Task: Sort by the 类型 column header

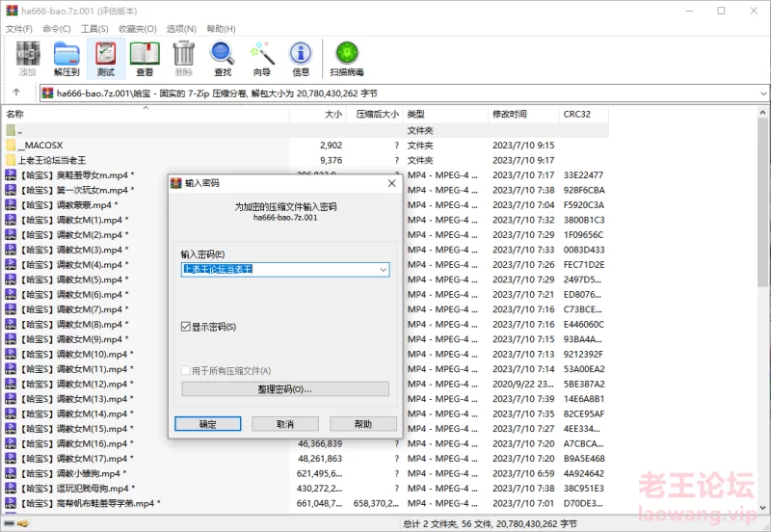Action: click(445, 114)
